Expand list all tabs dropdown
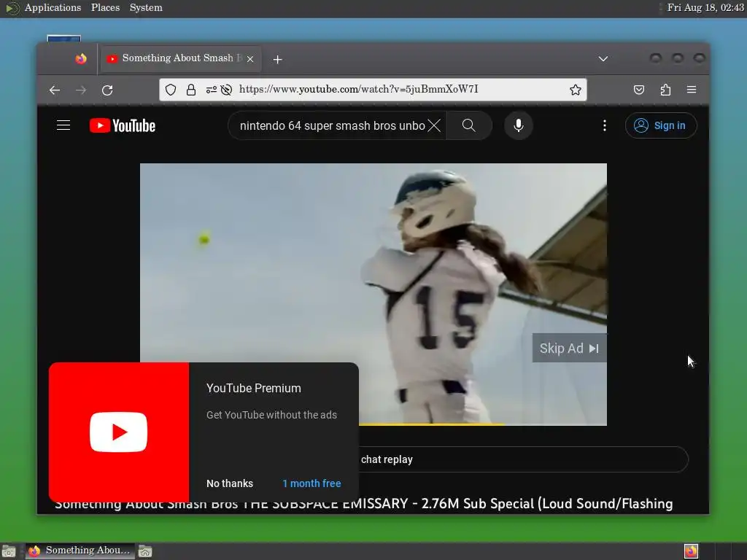The image size is (747, 560). click(x=603, y=58)
